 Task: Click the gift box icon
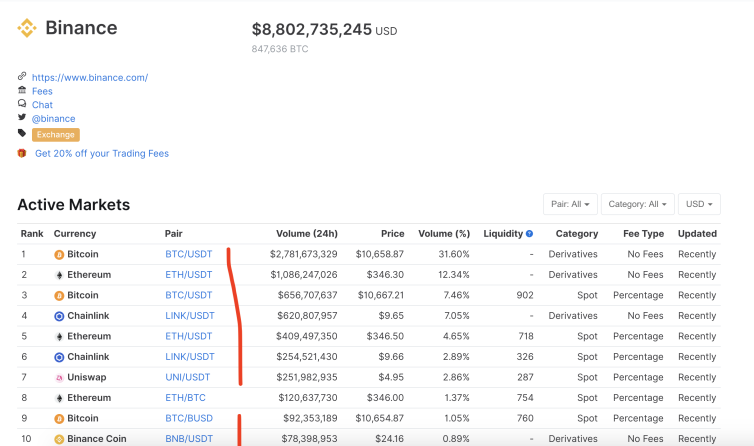click(22, 153)
